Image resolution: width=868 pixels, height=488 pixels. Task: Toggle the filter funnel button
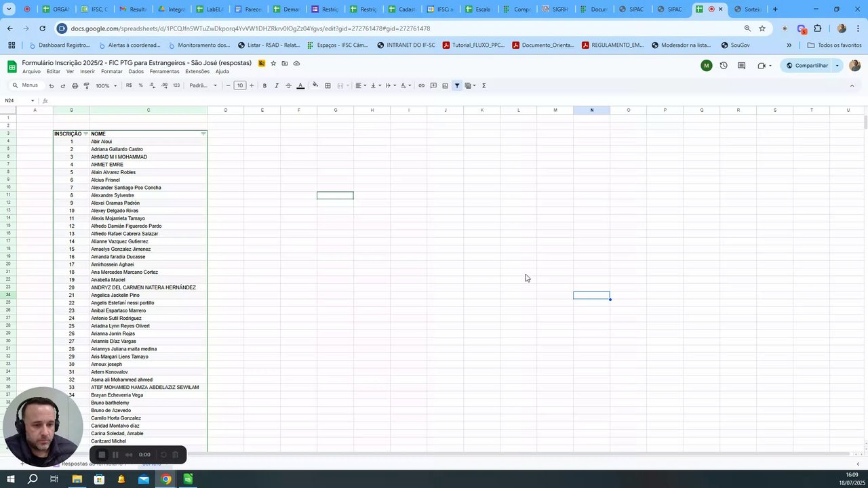[457, 85]
